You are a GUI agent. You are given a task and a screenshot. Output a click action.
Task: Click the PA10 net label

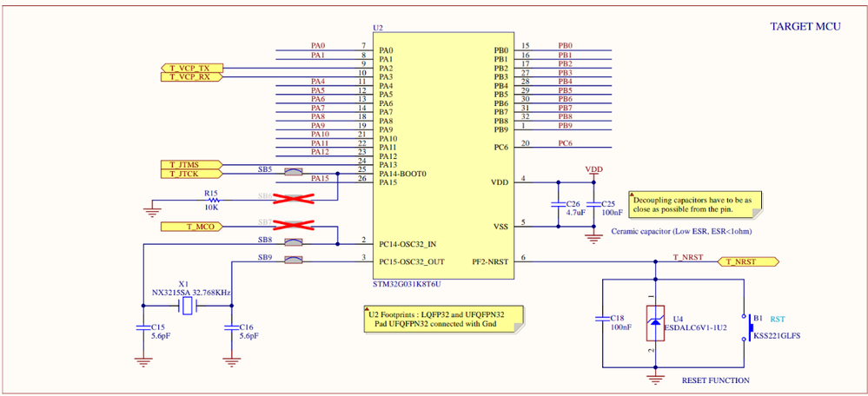pyautogui.click(x=320, y=134)
